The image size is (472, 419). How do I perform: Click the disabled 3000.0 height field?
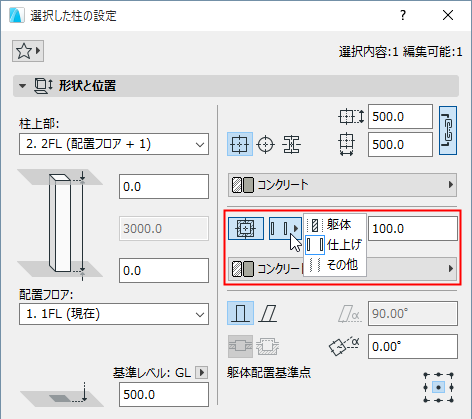point(164,228)
